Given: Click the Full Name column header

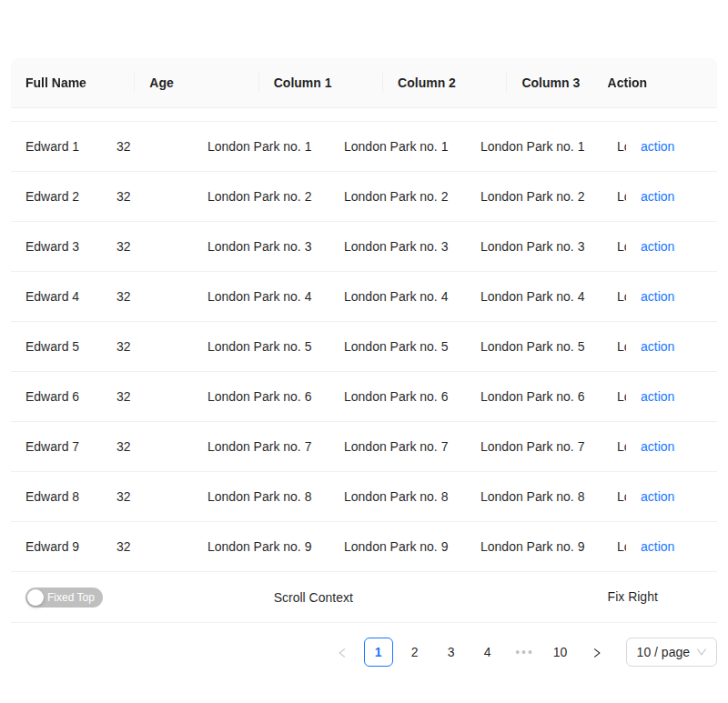Looking at the screenshot, I should [56, 83].
